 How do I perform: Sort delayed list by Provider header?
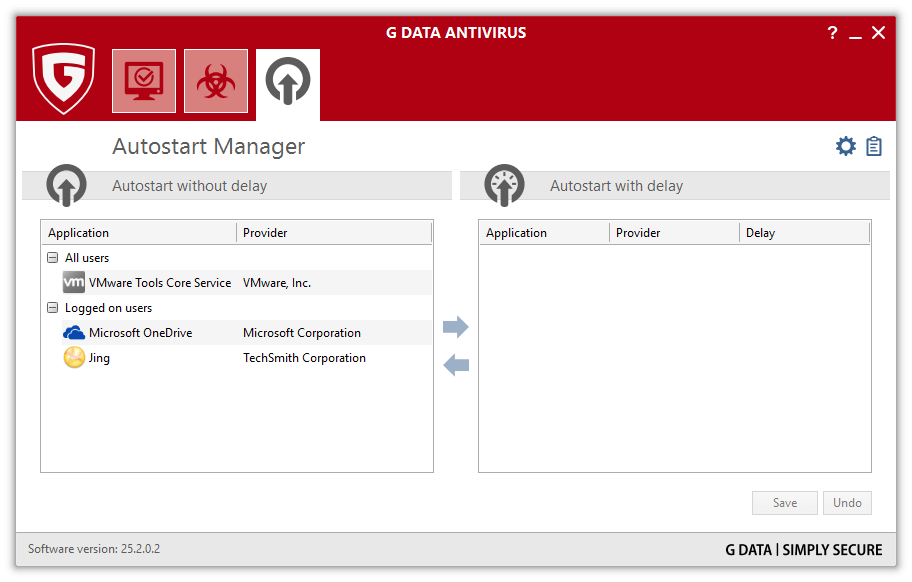pos(674,233)
